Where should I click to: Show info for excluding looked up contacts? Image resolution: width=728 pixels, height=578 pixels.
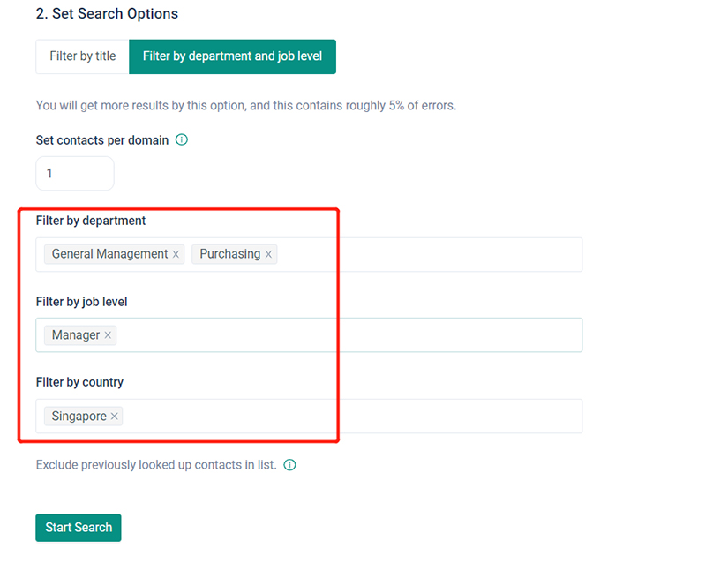pos(289,464)
